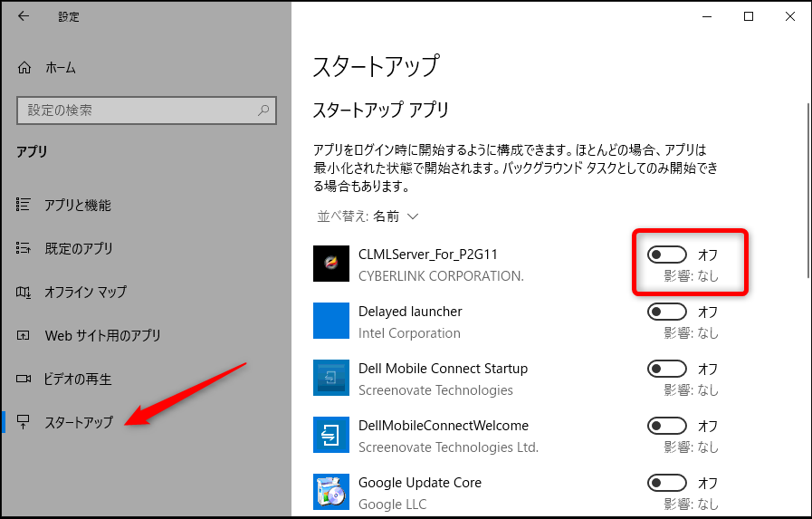The image size is (812, 519).
Task: Click the search magnifier icon
Action: click(263, 111)
